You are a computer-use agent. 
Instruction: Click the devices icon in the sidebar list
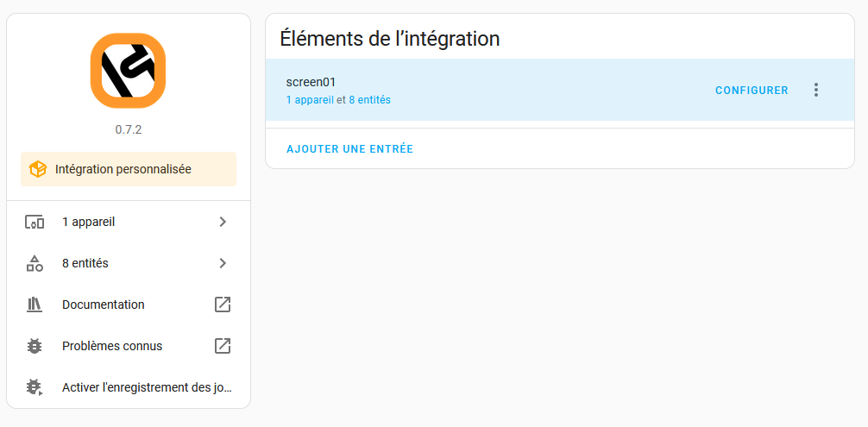(x=35, y=222)
